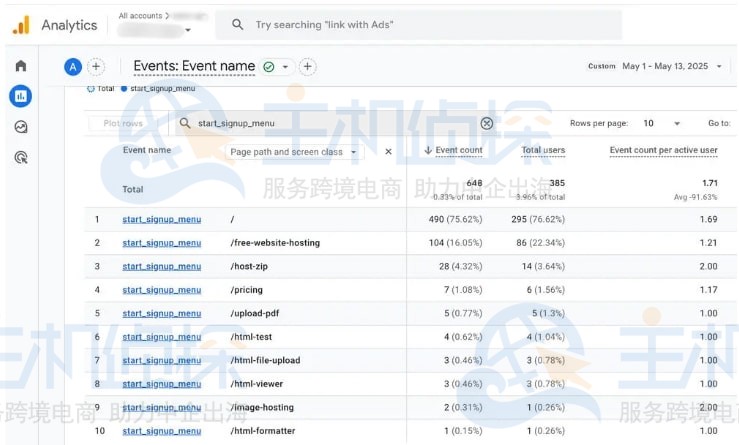
Task: Click the /html-viewer page path cell
Action: pos(257,385)
